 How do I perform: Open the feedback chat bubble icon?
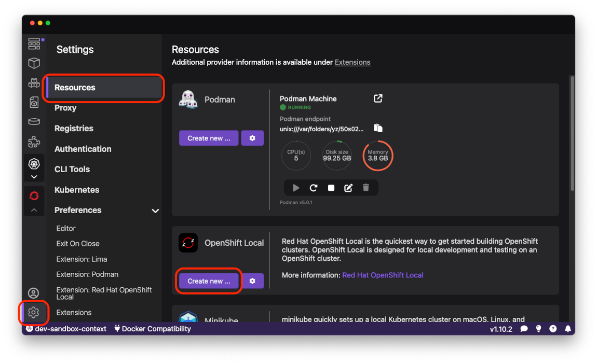(x=524, y=329)
